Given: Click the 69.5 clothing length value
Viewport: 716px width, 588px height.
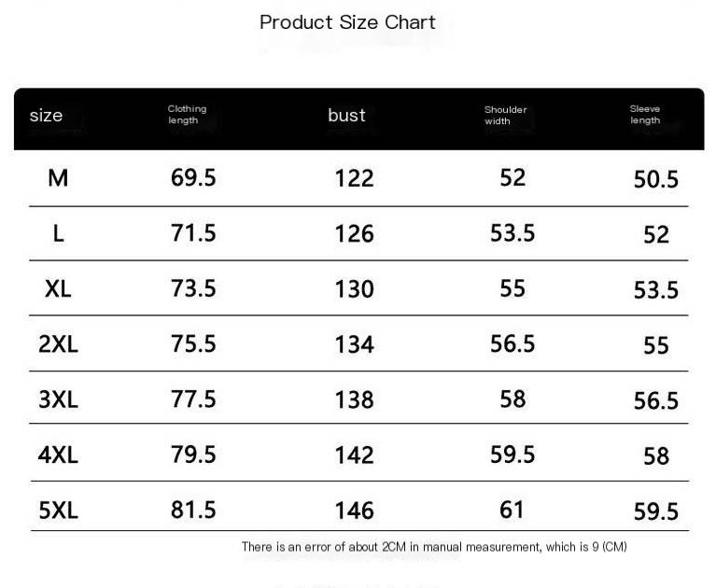Looking at the screenshot, I should click(193, 177).
